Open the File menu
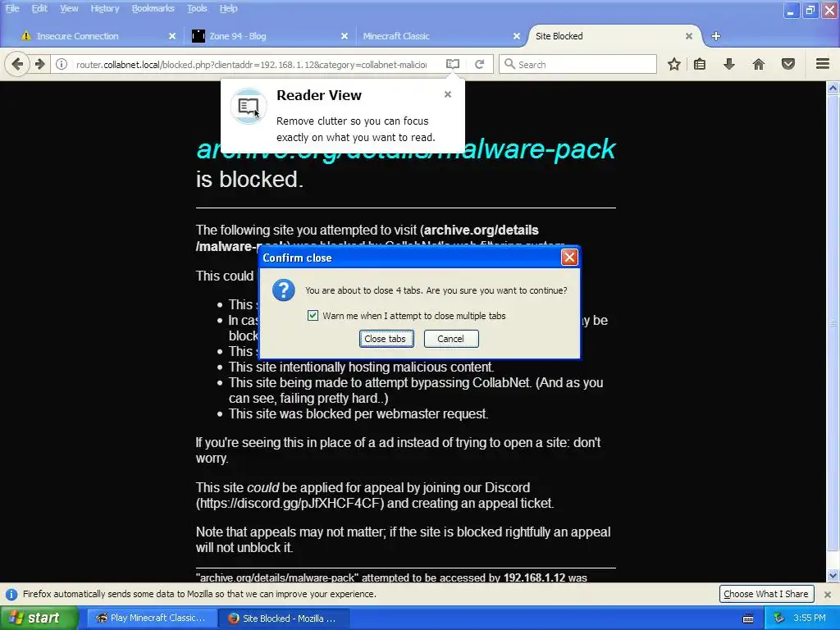Viewport: 840px width, 630px height. pos(11,8)
